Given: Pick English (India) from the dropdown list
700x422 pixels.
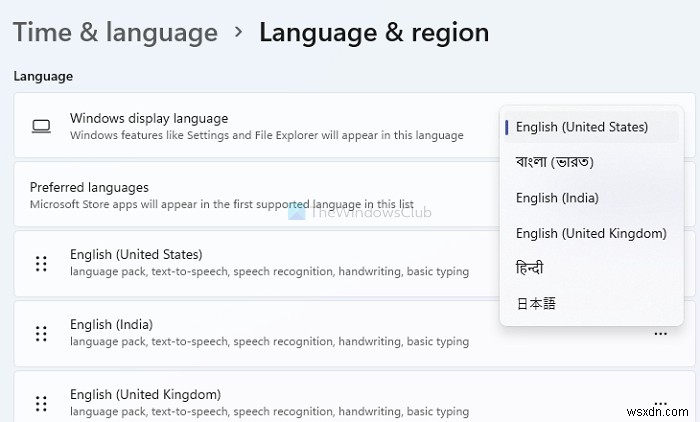Looking at the screenshot, I should 557,198.
